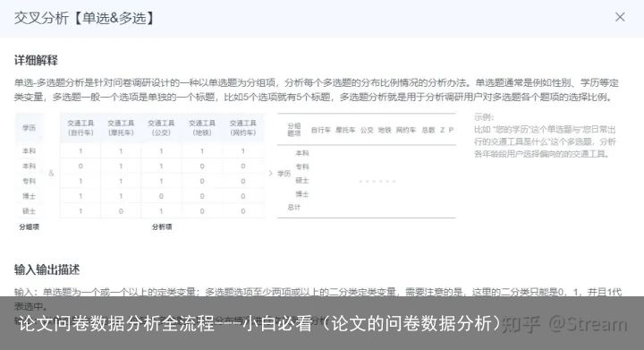Select the 专科 row label in the left table
Image resolution: width=644 pixels, height=350 pixels.
click(x=29, y=181)
